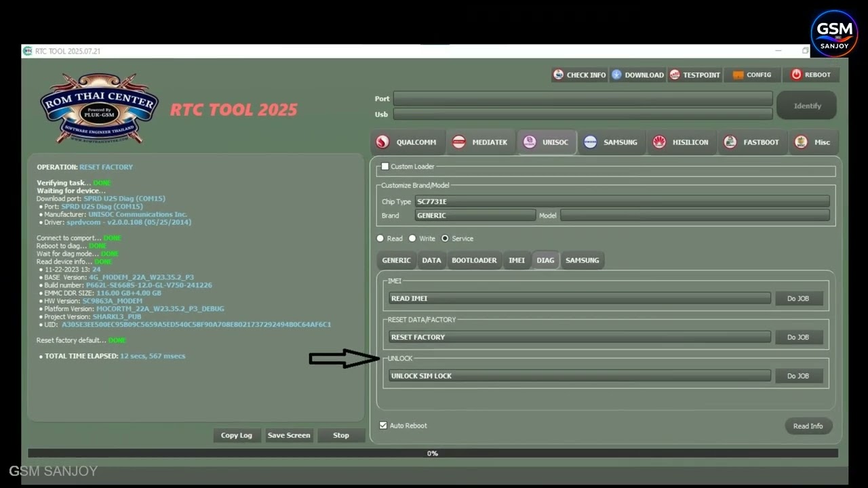Toggle the Auto Reboot checkbox
868x488 pixels.
383,426
